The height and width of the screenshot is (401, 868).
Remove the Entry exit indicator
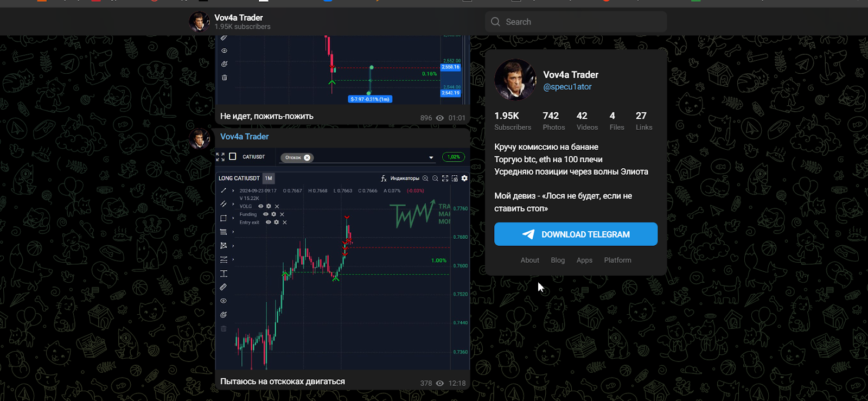click(285, 222)
